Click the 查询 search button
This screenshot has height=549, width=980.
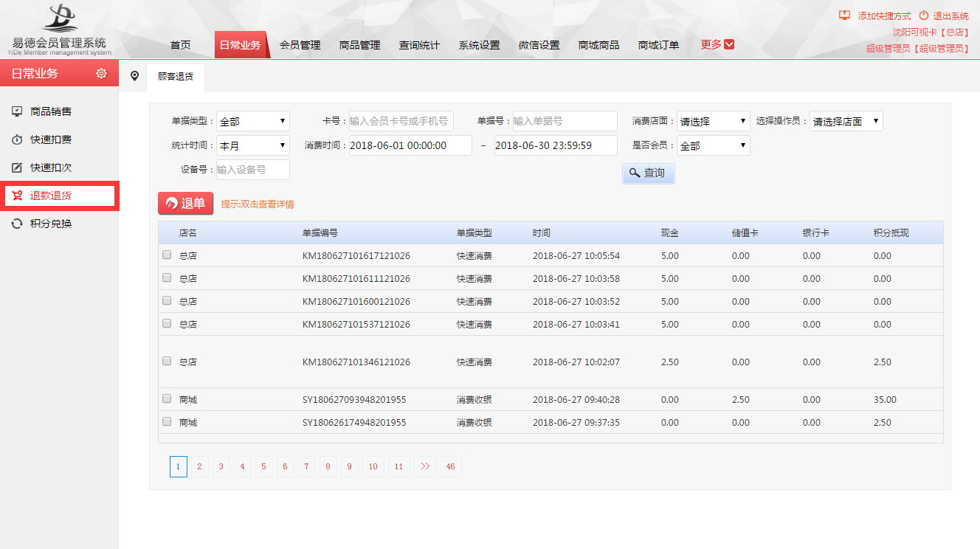click(649, 173)
